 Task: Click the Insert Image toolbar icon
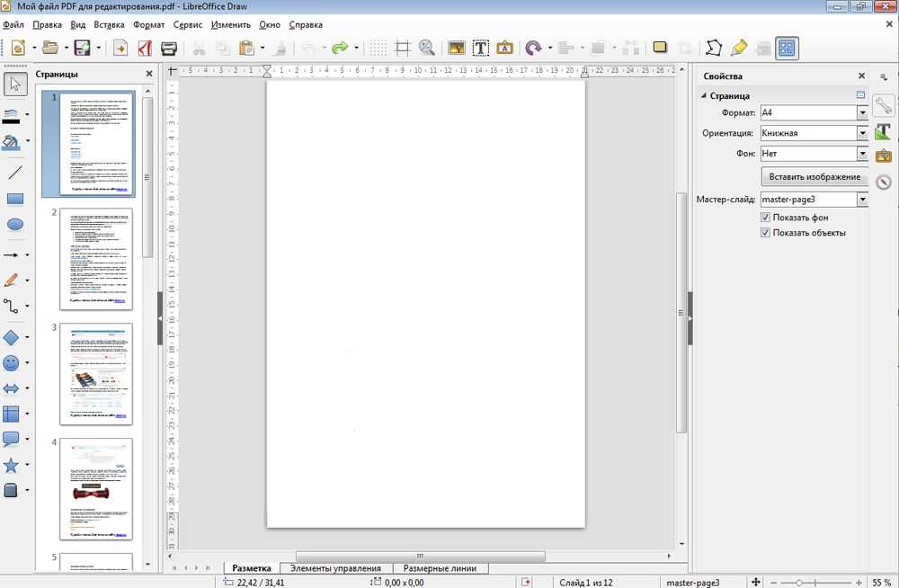457,48
